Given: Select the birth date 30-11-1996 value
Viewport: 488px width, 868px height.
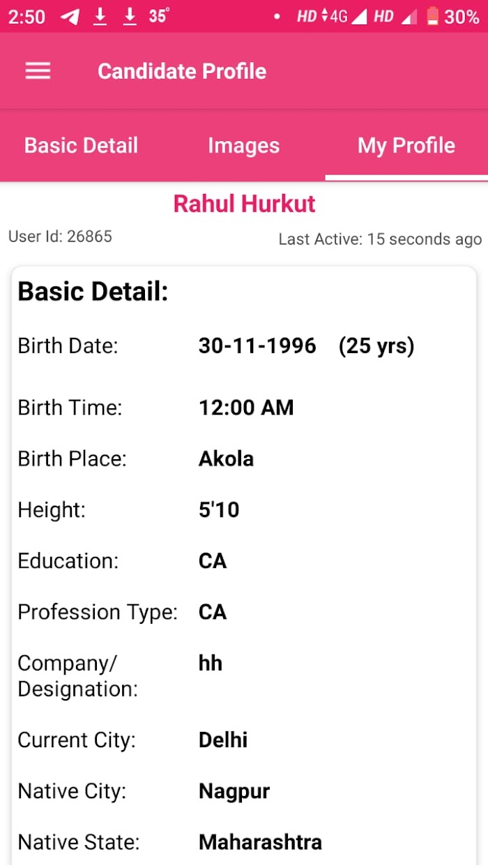Looking at the screenshot, I should (257, 345).
